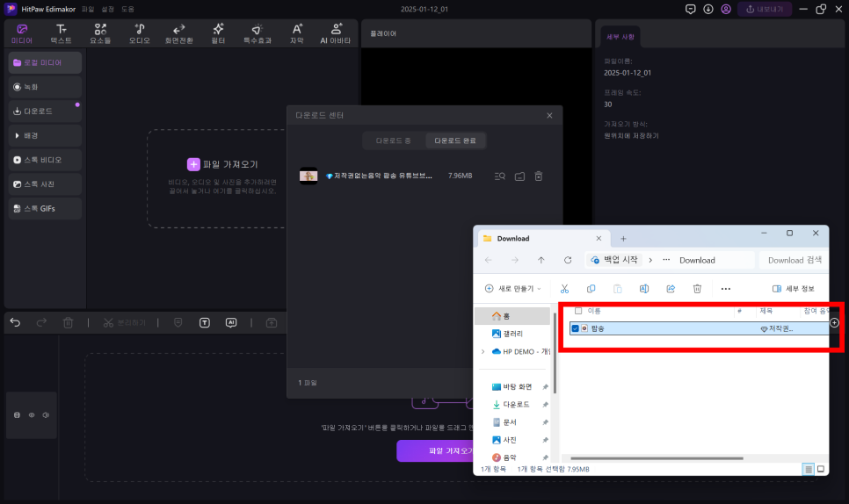This screenshot has width=849, height=504.
Task: Select 스톡 비디오 in the sidebar
Action: click(x=45, y=160)
